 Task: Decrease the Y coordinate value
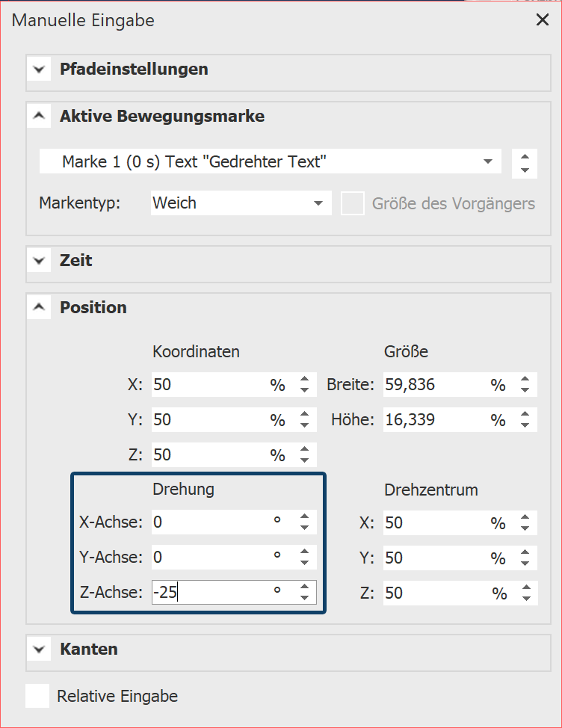pyautogui.click(x=304, y=425)
